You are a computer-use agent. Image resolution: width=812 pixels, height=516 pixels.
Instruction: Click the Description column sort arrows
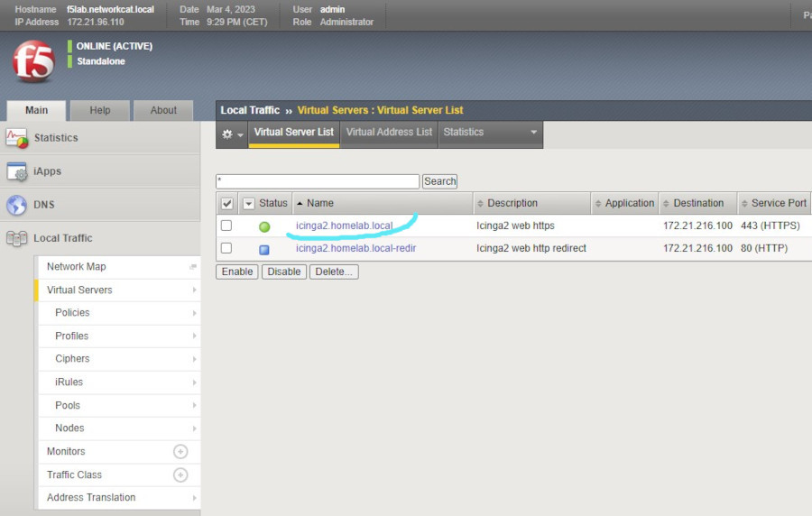click(480, 203)
